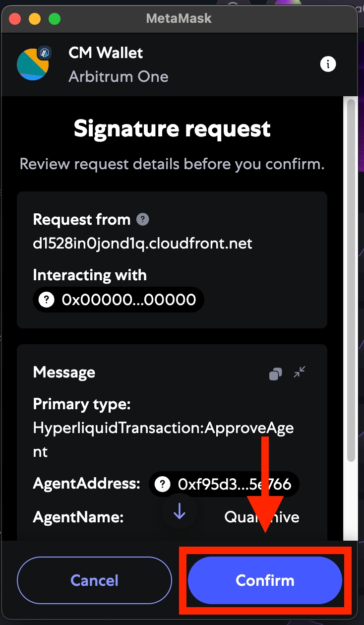
Task: Cancel the signature request
Action: click(94, 580)
